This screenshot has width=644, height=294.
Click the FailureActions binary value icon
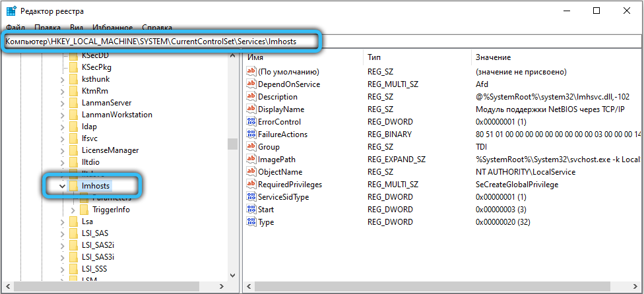click(x=251, y=134)
